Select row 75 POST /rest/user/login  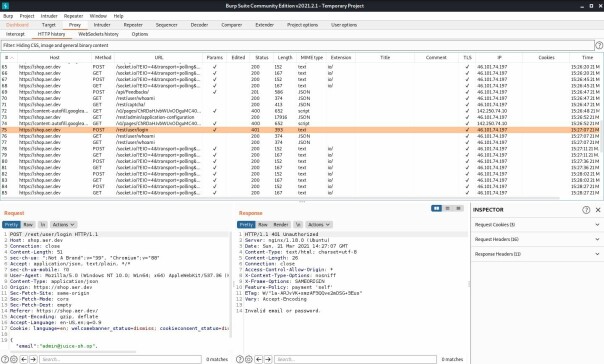click(300, 130)
